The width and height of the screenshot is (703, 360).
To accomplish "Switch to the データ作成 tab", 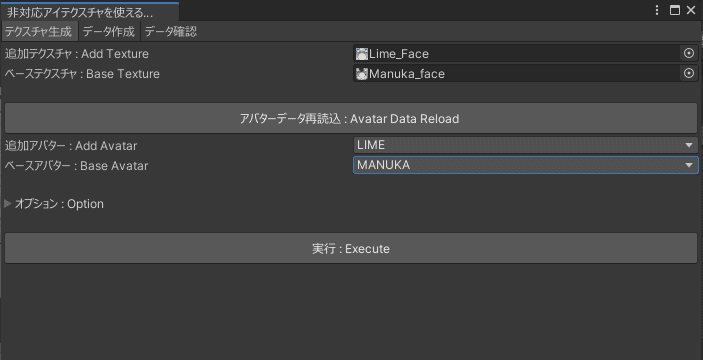I will tap(109, 32).
